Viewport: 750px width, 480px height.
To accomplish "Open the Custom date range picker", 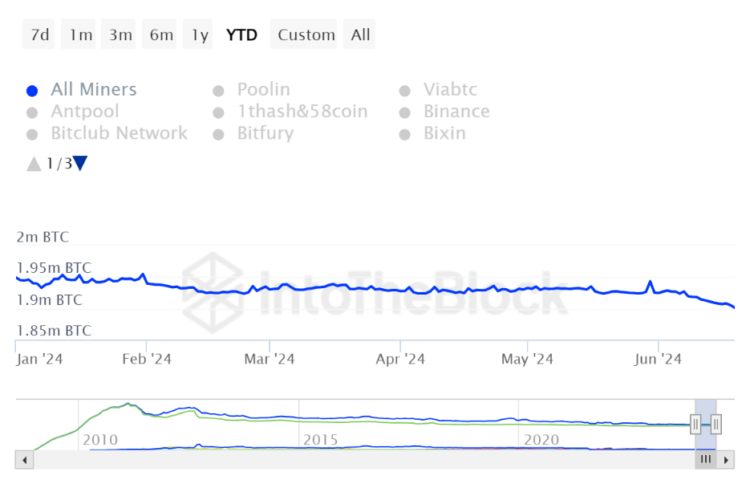I will tap(306, 35).
